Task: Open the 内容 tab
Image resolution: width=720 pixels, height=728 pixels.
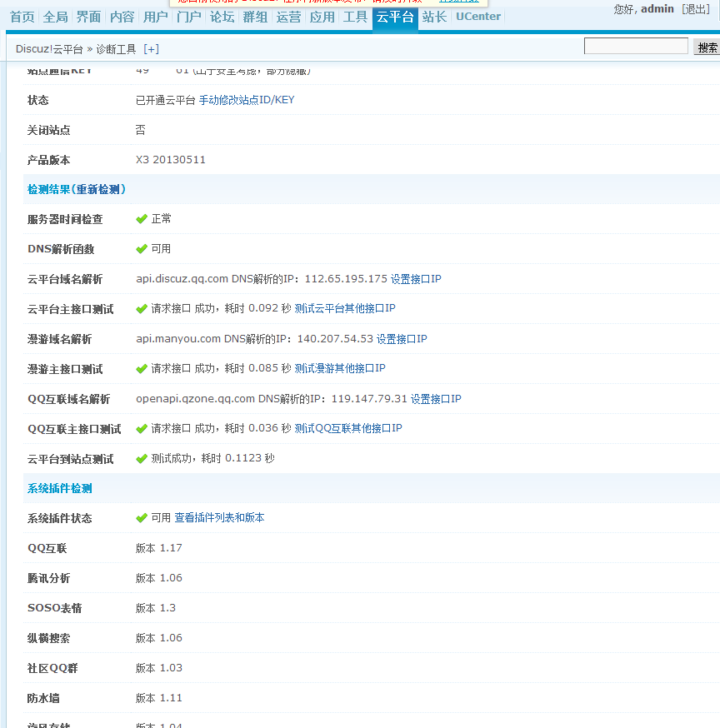Action: (122, 17)
